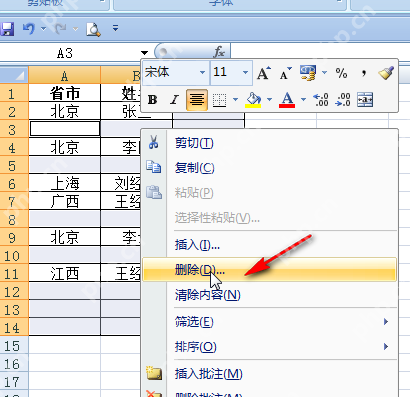Click the Merge and Center icon

point(365,99)
